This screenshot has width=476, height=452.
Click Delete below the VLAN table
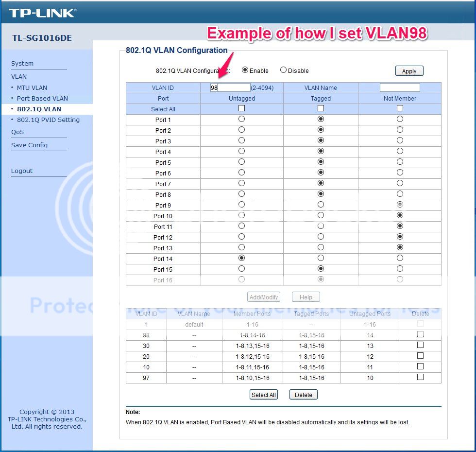[303, 395]
